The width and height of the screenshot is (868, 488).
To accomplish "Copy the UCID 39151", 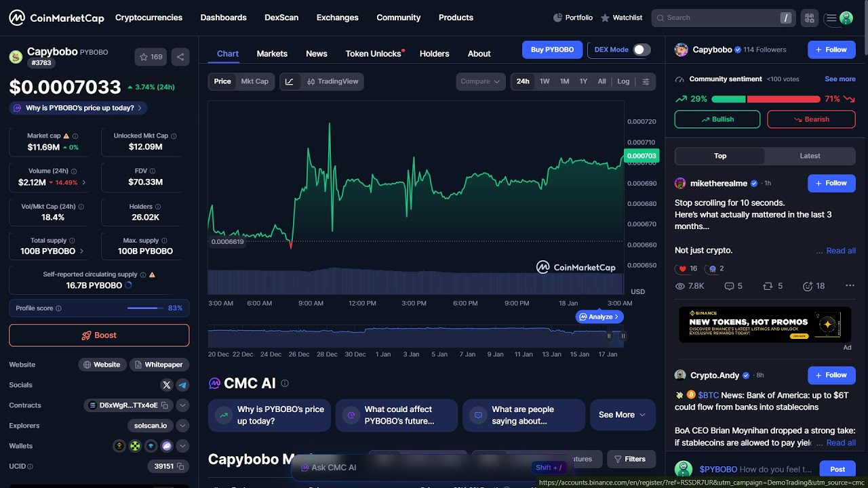I will click(x=180, y=466).
